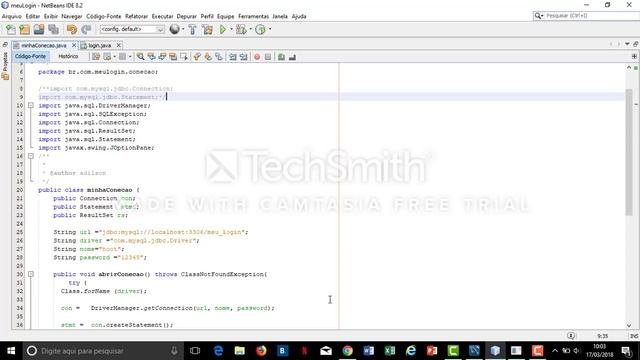This screenshot has width=640, height=360.
Task: Collapse the import block fold at line 10
Action: pyautogui.click(x=31, y=105)
